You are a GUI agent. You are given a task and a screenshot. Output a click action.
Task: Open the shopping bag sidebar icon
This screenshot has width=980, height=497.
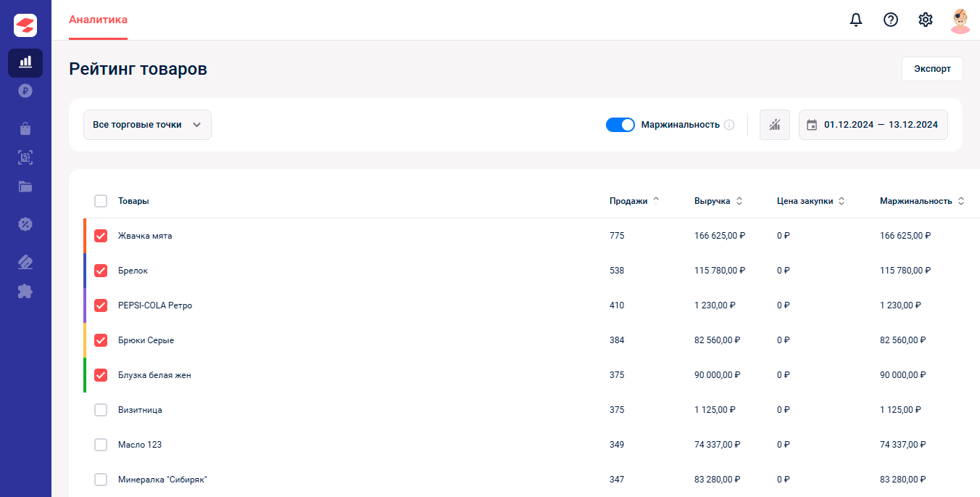coord(25,128)
